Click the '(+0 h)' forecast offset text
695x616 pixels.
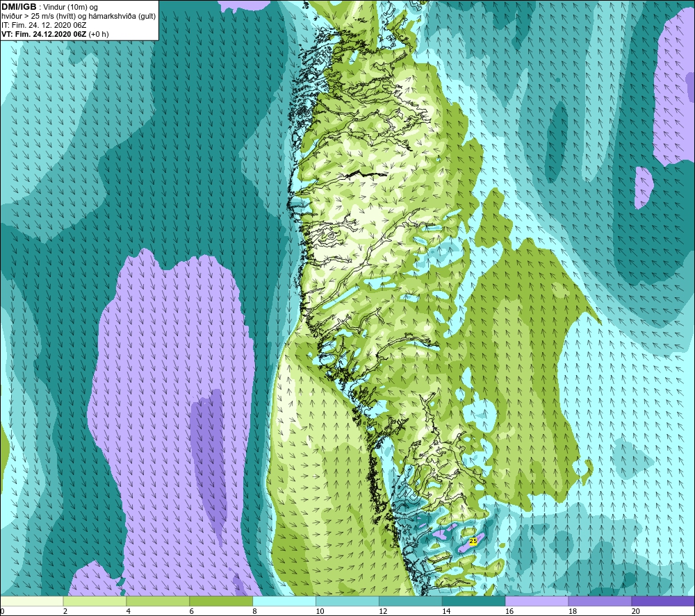99,34
